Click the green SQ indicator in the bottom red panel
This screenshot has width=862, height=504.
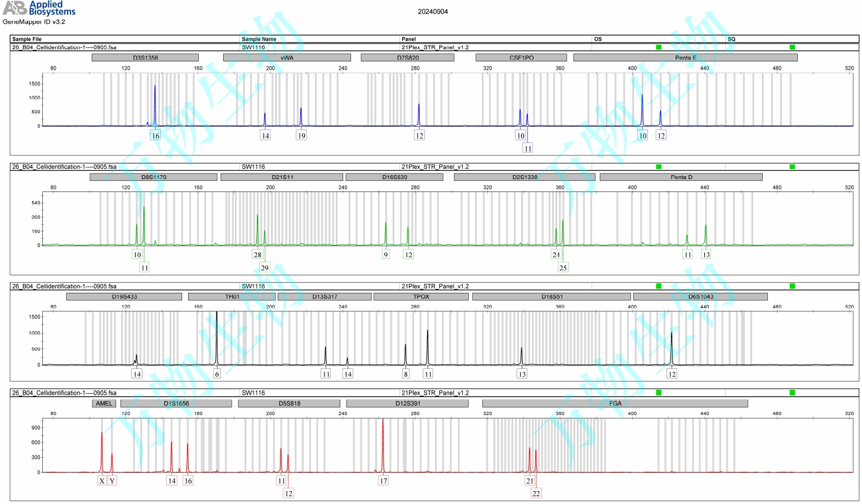(x=792, y=393)
